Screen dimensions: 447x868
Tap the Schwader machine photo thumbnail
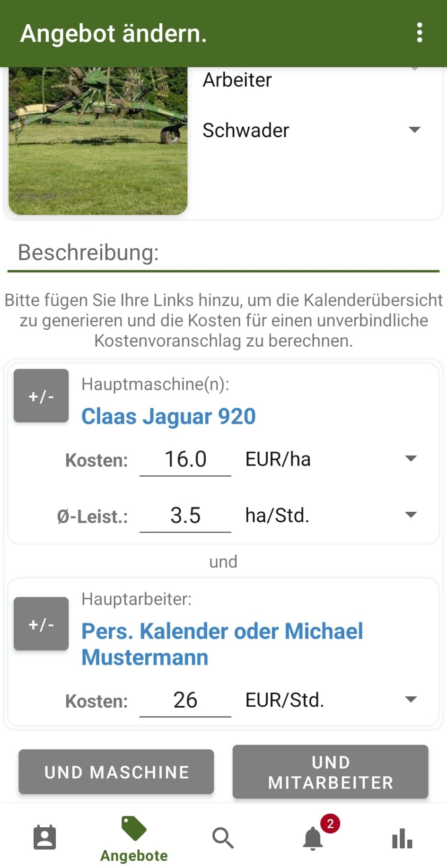pyautogui.click(x=98, y=140)
